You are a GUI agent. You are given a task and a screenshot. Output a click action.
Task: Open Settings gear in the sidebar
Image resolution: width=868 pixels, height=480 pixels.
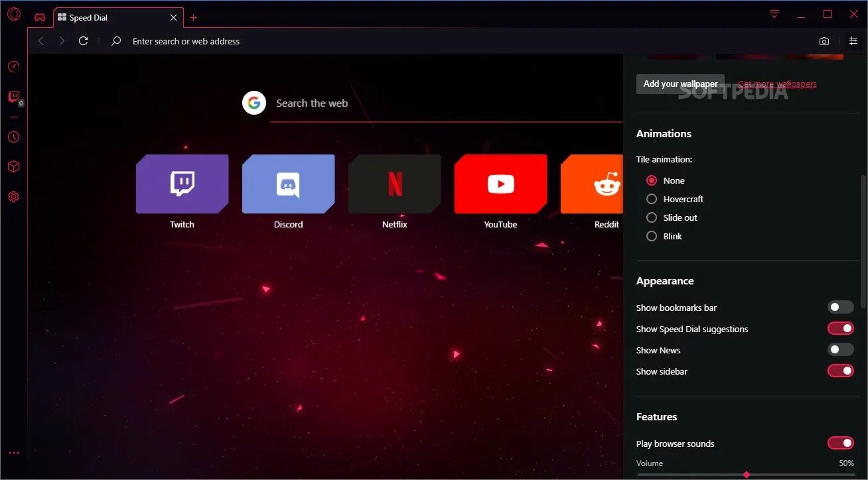(13, 197)
